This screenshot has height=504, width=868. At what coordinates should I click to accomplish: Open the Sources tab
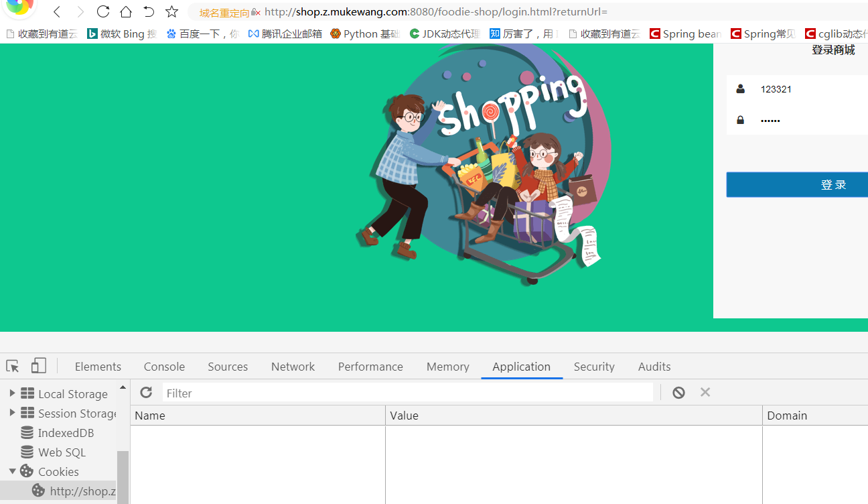point(228,367)
